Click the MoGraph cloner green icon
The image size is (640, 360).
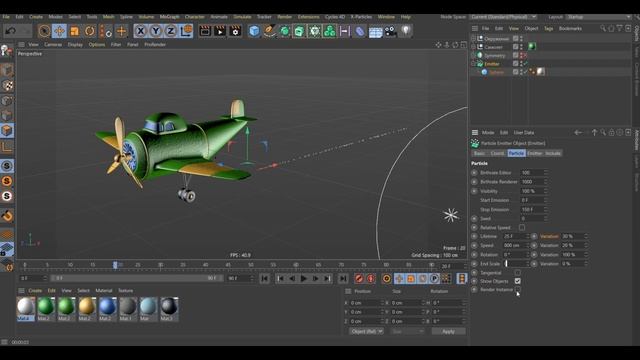coord(329,31)
